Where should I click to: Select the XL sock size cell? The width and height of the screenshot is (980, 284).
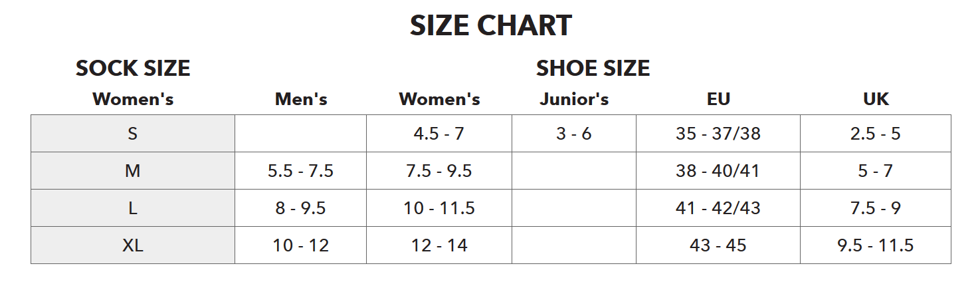(133, 245)
